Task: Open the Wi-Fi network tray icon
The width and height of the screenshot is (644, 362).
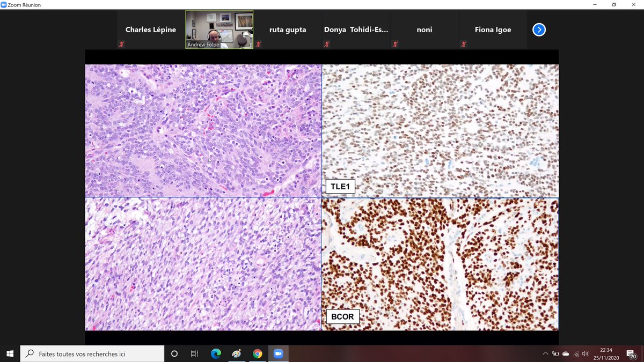Action: coord(576,353)
